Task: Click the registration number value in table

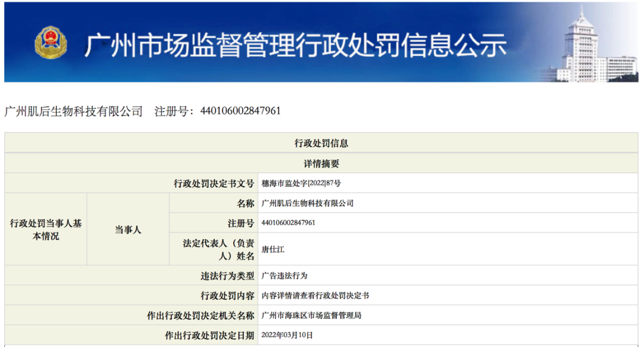Action: pos(289,223)
